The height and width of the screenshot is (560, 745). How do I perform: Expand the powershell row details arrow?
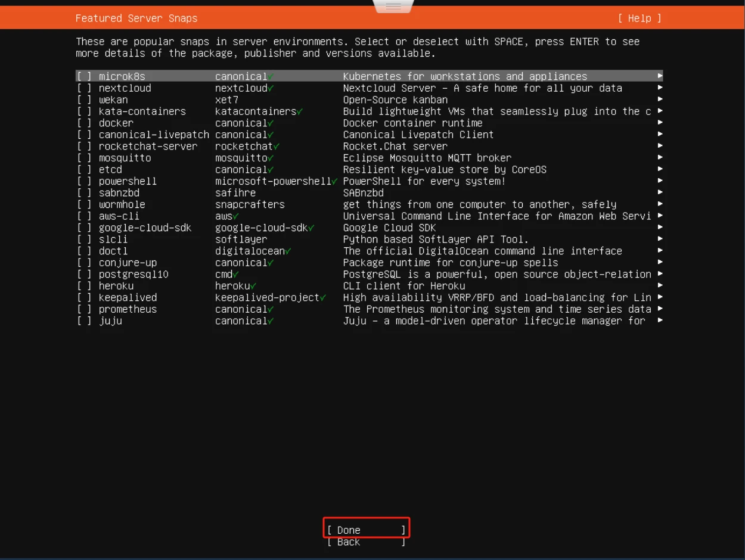(x=660, y=181)
